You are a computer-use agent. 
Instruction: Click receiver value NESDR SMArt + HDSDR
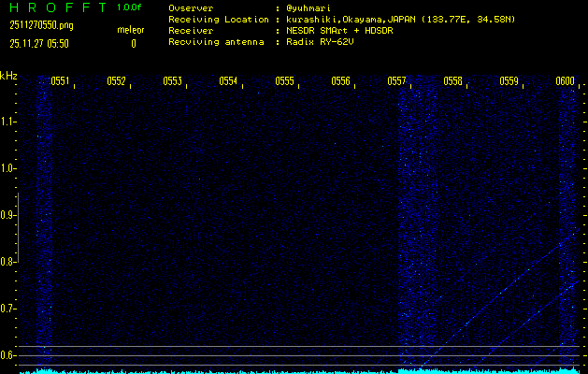coord(339,31)
